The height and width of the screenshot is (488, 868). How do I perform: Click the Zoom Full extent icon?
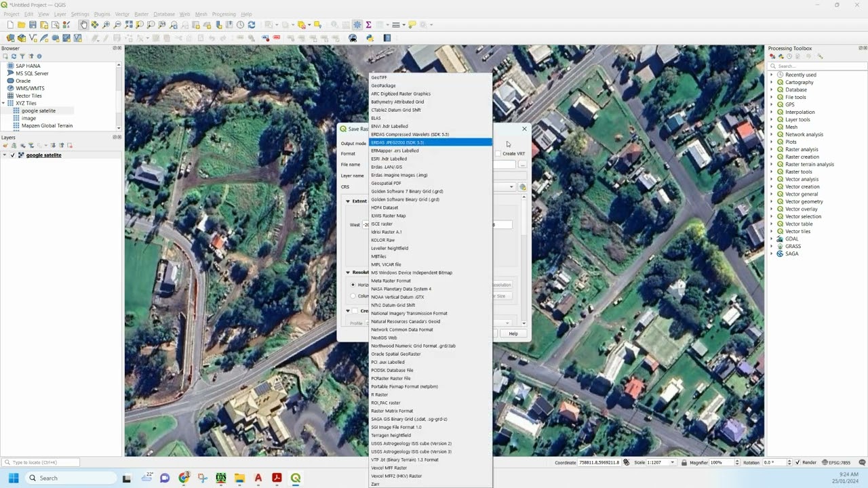click(129, 25)
